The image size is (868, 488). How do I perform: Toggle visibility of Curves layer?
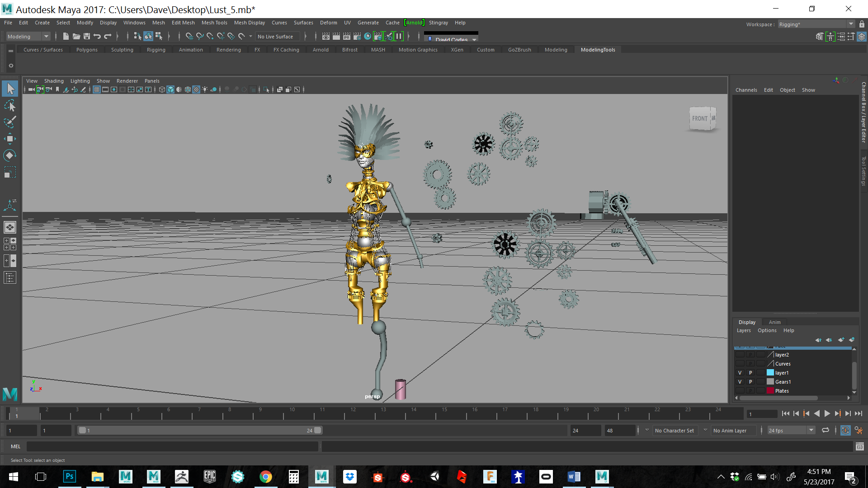(740, 364)
